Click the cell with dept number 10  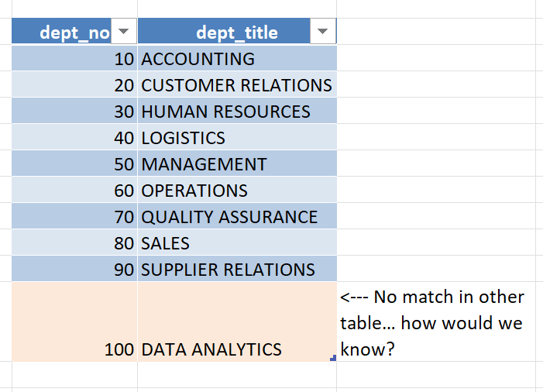click(x=75, y=59)
